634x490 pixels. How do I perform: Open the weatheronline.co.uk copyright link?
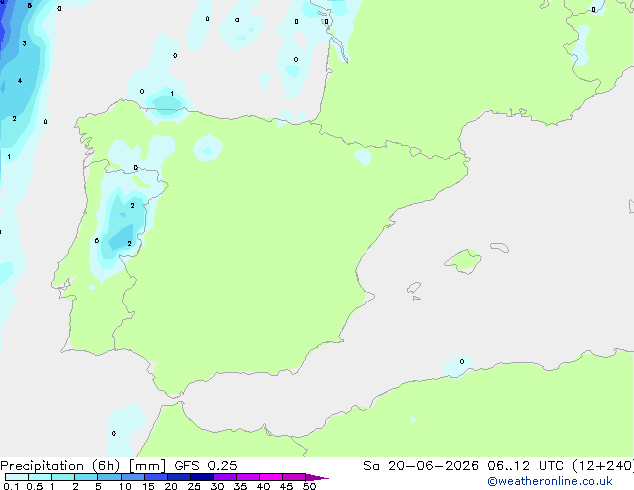tap(550, 481)
